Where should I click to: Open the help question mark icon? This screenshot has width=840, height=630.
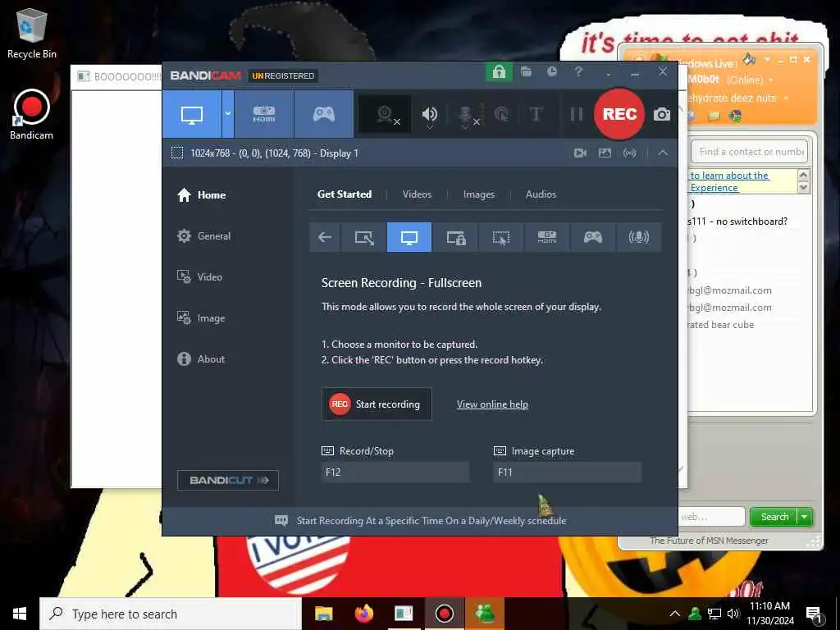coord(578,72)
